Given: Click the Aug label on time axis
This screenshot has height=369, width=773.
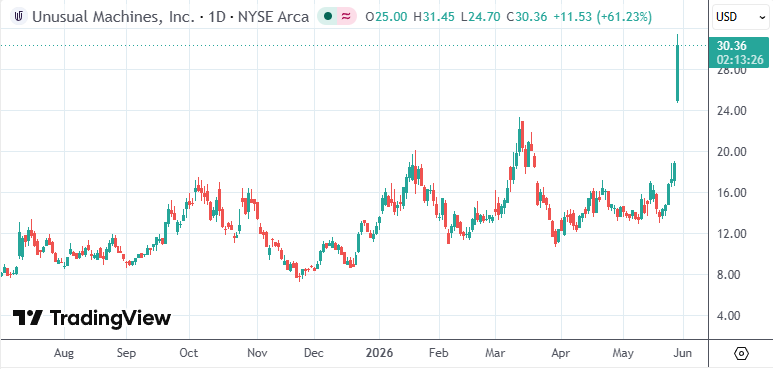Looking at the screenshot, I should click(64, 353).
